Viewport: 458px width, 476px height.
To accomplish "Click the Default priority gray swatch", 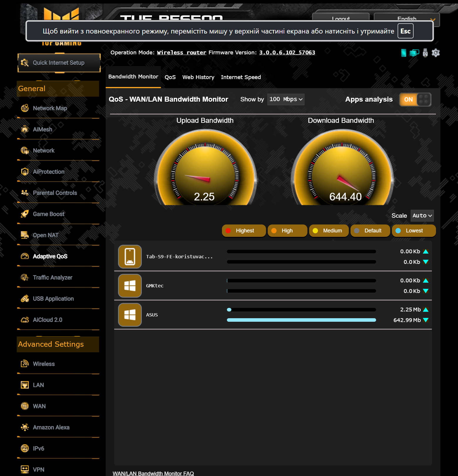I will click(357, 231).
